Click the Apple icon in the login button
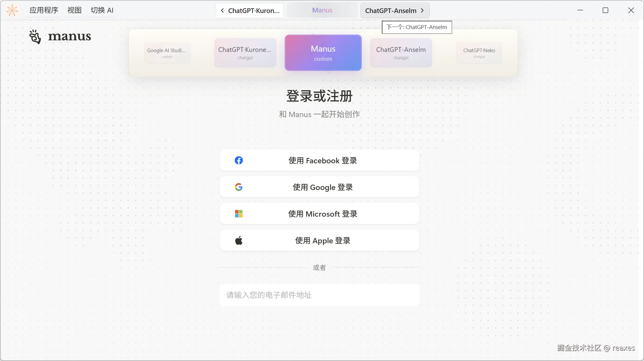This screenshot has height=361, width=644. 239,240
